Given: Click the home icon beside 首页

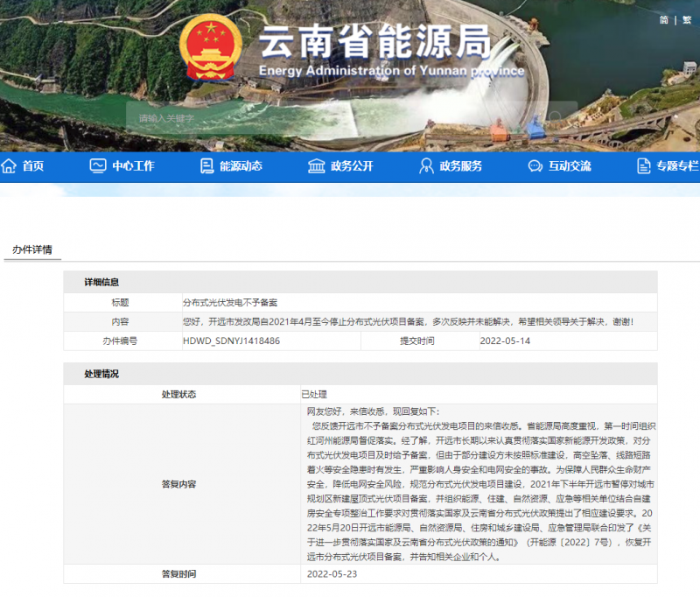Looking at the screenshot, I should click(8, 165).
